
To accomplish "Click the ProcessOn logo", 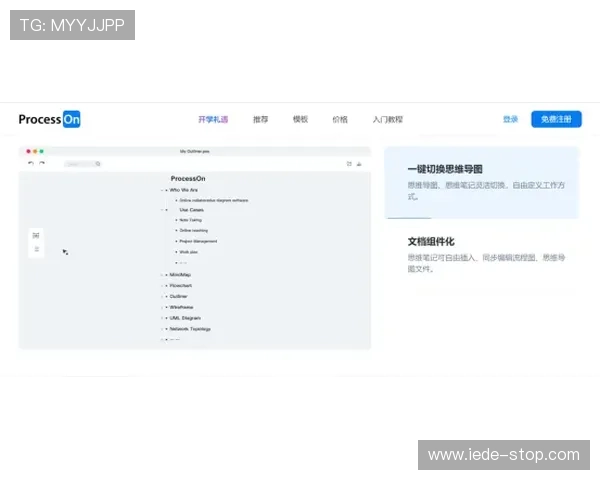I will 49,119.
